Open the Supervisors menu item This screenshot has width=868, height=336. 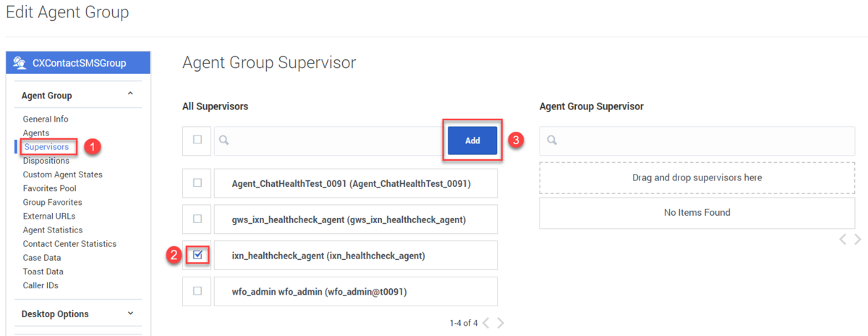46,147
